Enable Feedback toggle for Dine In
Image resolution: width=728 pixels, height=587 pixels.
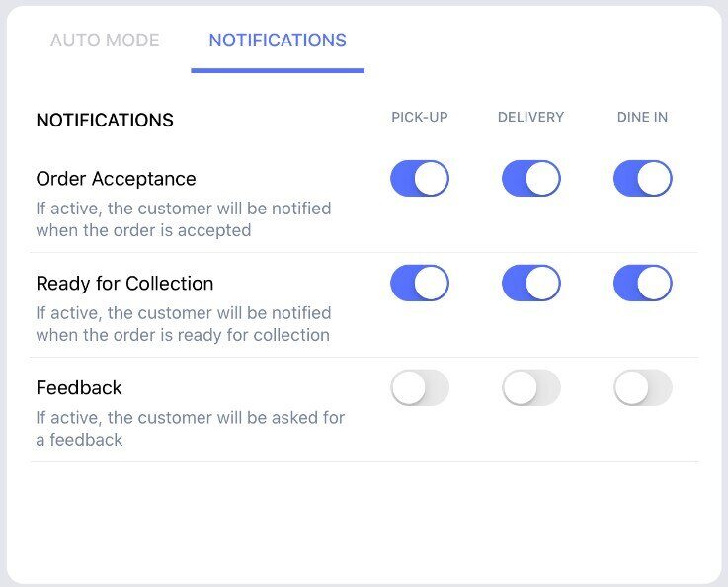click(x=643, y=388)
